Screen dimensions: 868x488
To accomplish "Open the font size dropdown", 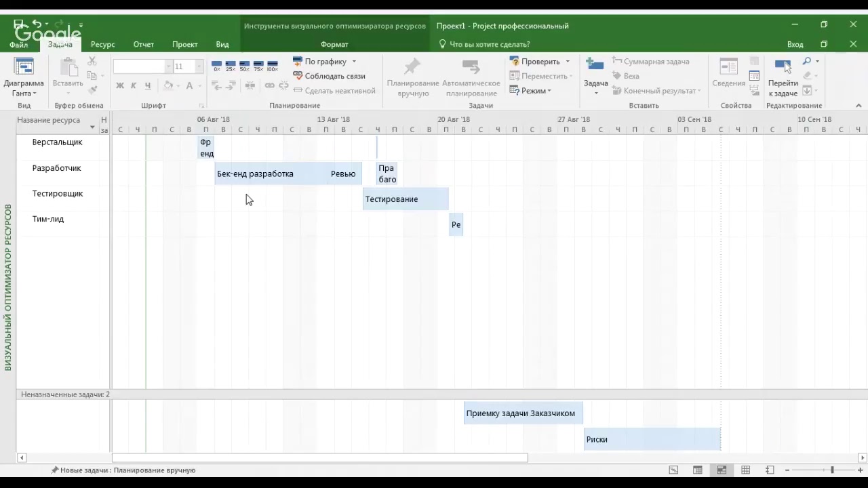I will [199, 66].
